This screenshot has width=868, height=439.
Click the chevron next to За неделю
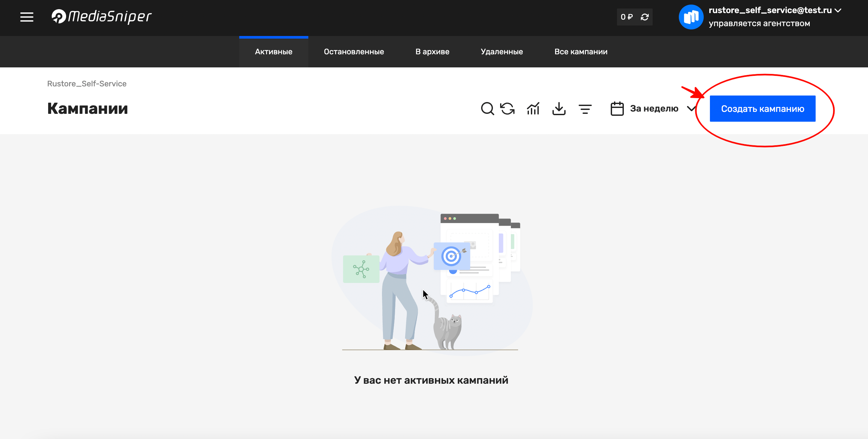[x=691, y=109]
